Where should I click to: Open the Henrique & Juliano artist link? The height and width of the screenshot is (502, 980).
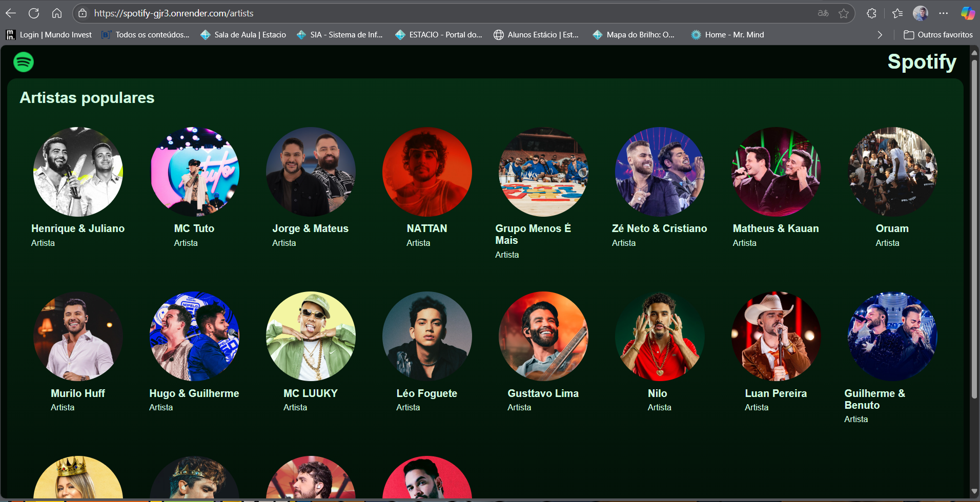point(78,228)
